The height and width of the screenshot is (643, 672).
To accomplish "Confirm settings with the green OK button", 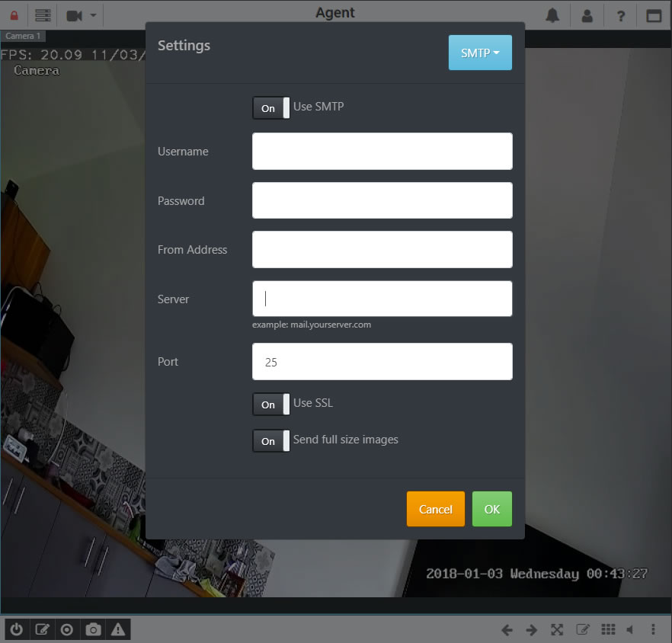I will [491, 509].
